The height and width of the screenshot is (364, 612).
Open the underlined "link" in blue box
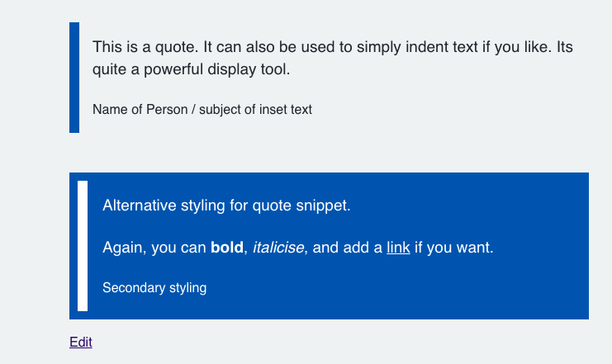point(398,248)
